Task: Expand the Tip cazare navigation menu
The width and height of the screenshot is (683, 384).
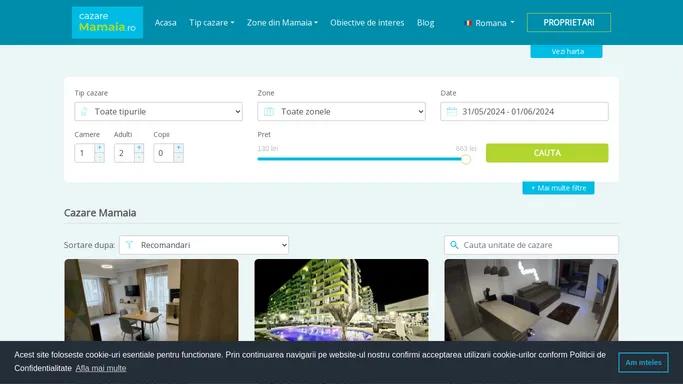Action: click(x=212, y=23)
